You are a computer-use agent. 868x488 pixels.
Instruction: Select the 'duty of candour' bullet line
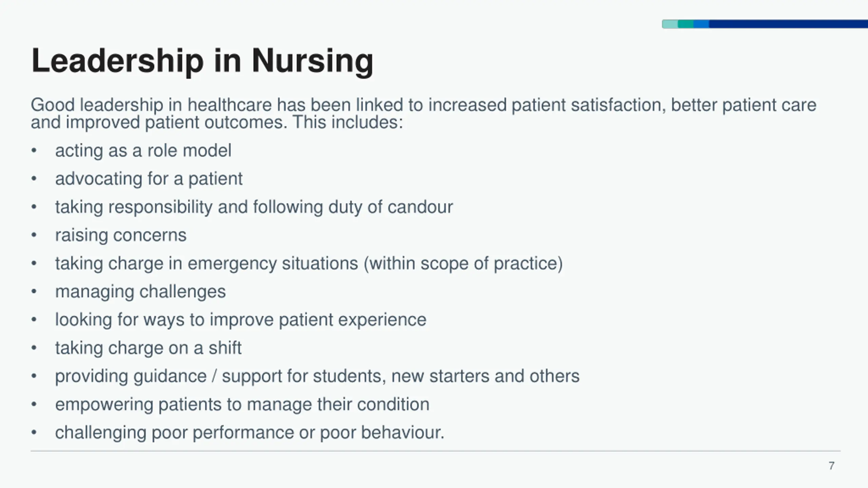click(x=254, y=207)
